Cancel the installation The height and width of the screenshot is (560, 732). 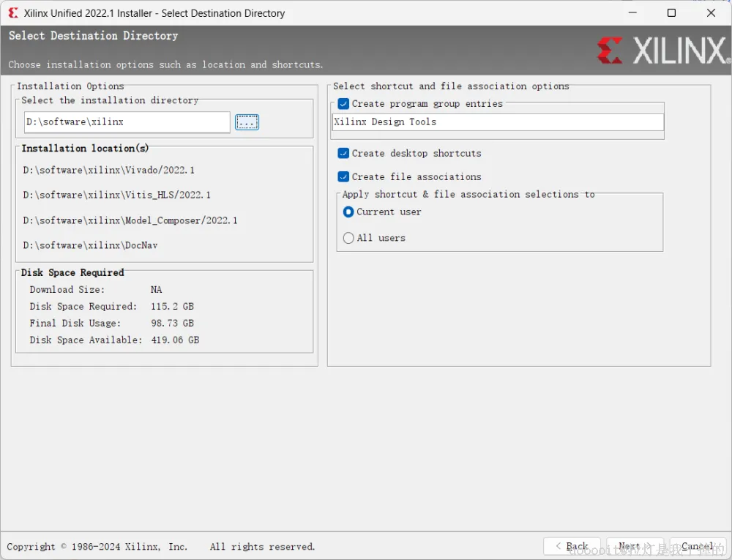[x=698, y=547]
